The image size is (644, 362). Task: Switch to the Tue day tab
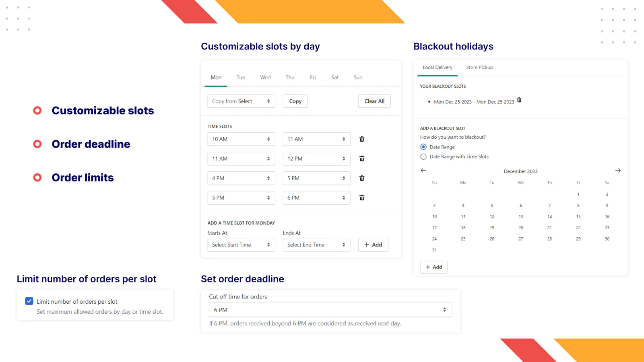[x=241, y=77]
